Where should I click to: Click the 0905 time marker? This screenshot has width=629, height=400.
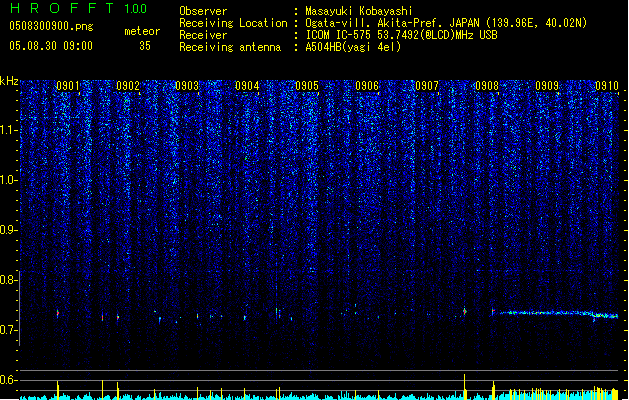pyautogui.click(x=307, y=86)
